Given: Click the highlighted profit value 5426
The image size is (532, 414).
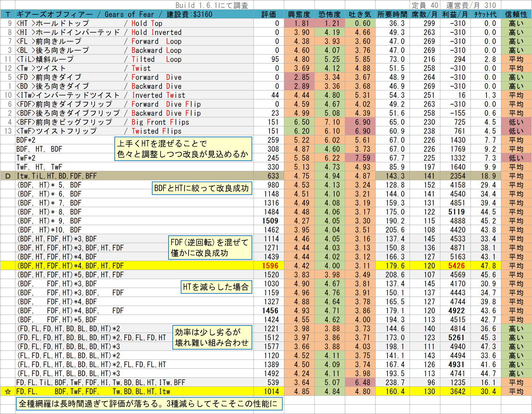Looking at the screenshot, I should (x=456, y=266).
